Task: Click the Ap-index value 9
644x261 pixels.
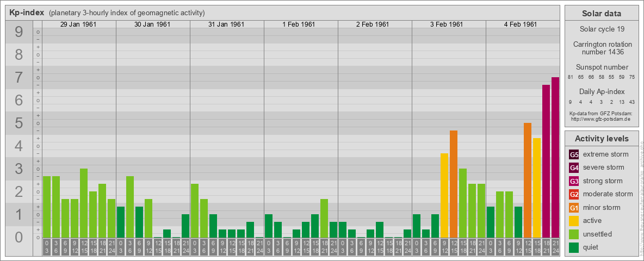Action: tap(571, 102)
